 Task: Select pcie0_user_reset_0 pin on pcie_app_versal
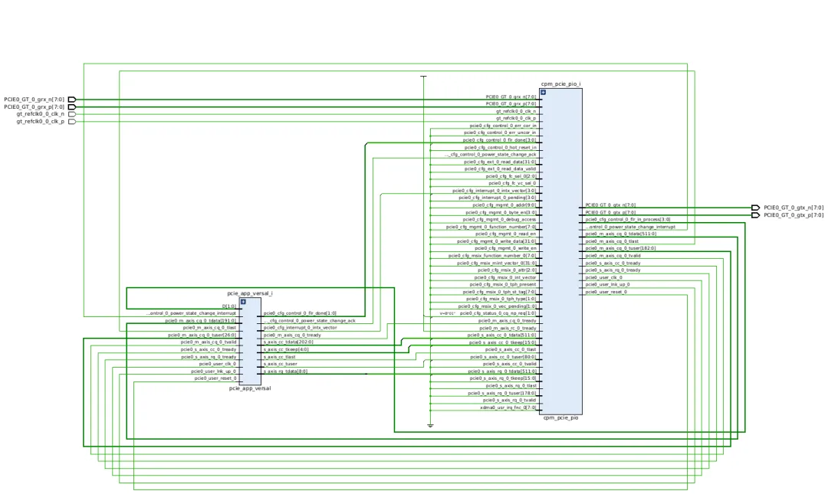coord(215,378)
